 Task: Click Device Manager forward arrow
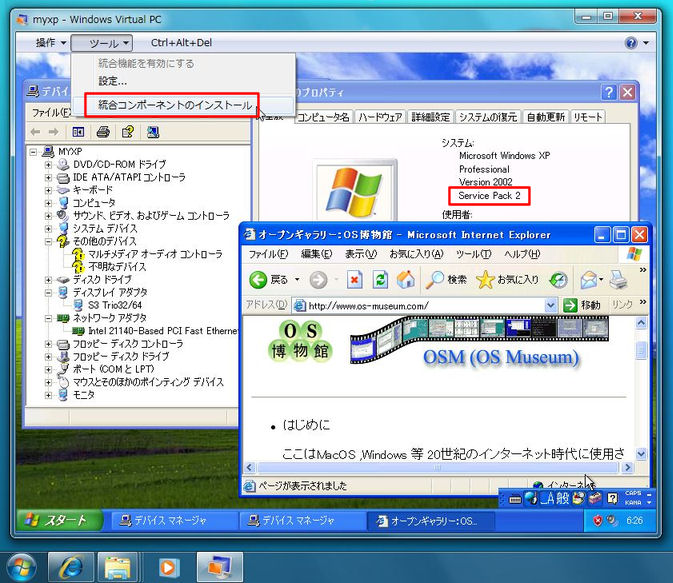pyautogui.click(x=54, y=132)
